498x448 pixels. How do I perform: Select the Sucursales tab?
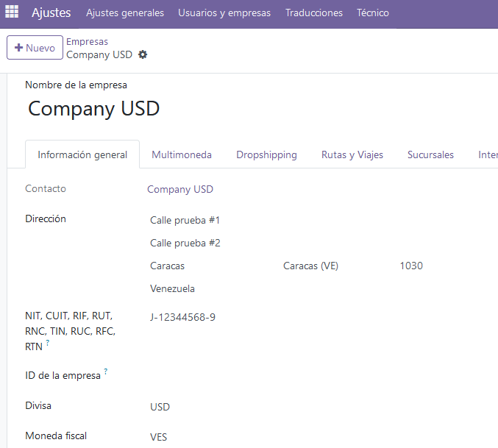click(430, 154)
